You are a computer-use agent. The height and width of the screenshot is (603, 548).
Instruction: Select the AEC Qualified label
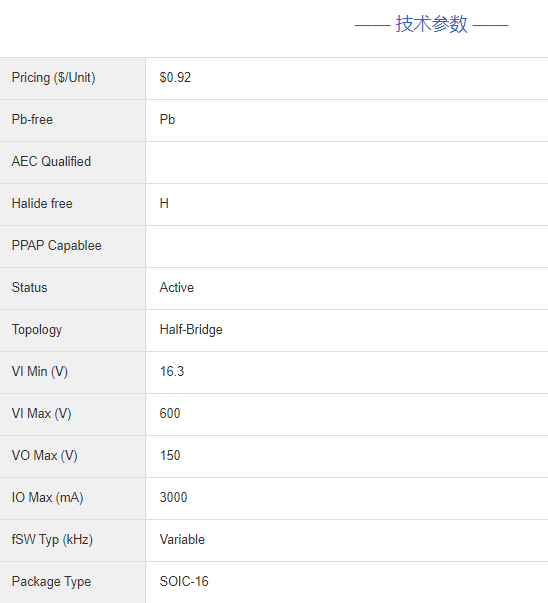point(51,162)
